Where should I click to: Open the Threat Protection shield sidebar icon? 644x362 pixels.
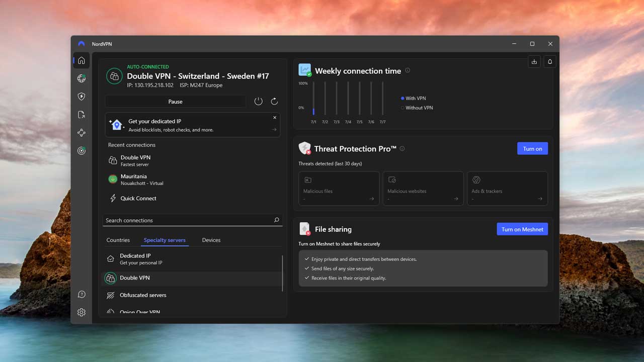(x=82, y=97)
